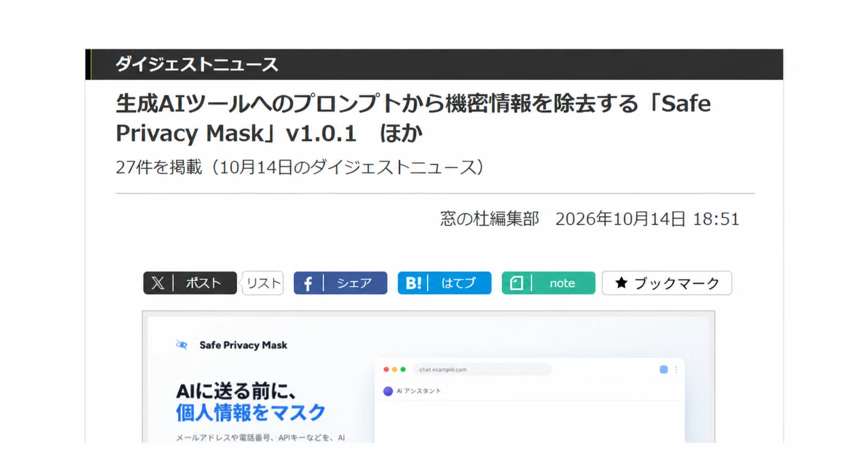Image resolution: width=868 pixels, height=454 pixels.
Task: Click chat.example.com address bar in image
Action: (x=482, y=369)
